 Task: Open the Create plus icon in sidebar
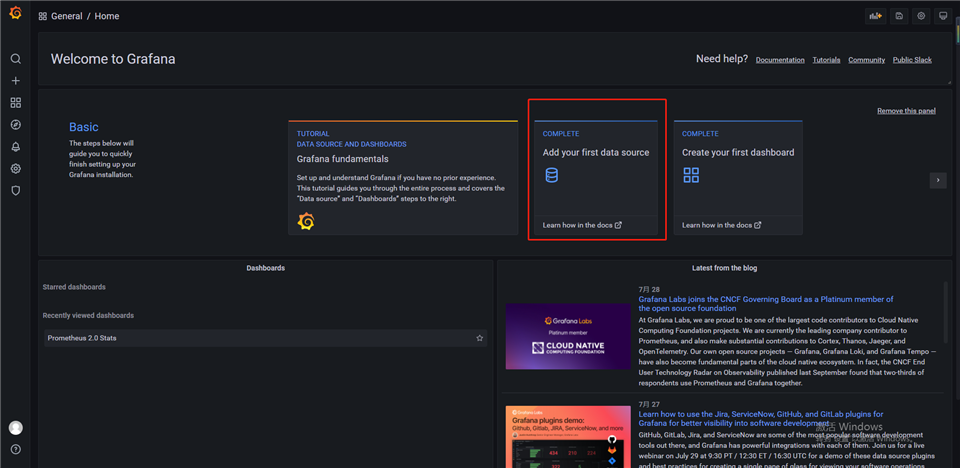pos(16,81)
